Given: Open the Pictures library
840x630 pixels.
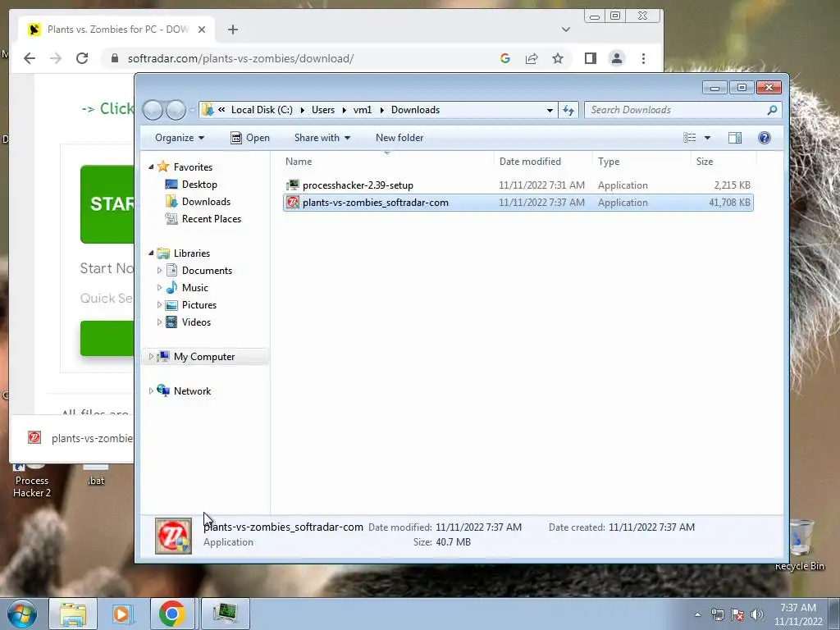Looking at the screenshot, I should [199, 305].
